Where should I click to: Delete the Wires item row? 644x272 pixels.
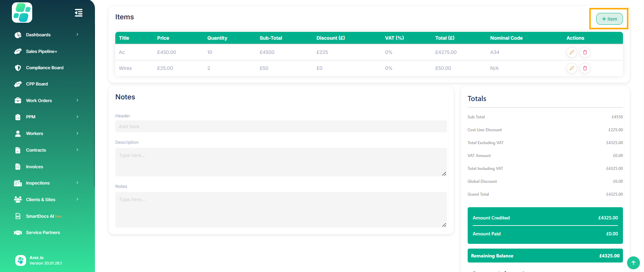[585, 68]
